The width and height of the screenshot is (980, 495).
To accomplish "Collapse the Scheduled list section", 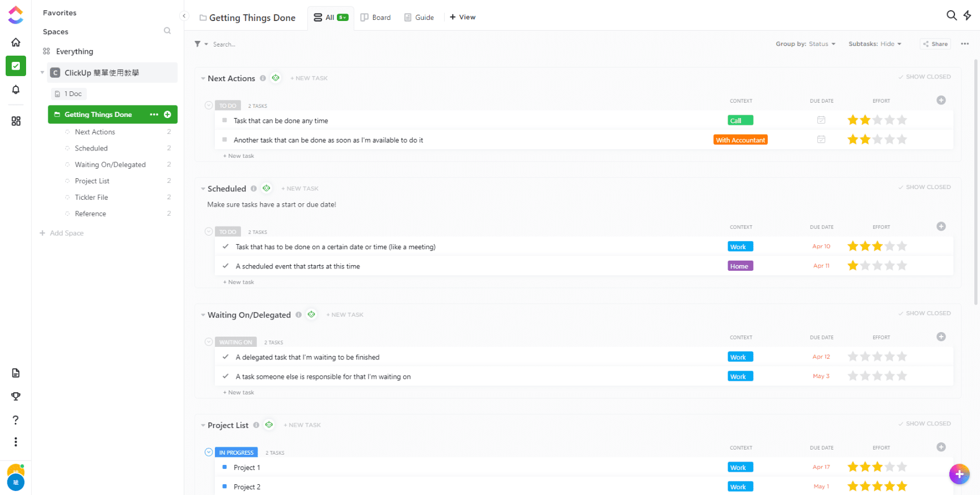I will [x=203, y=189].
